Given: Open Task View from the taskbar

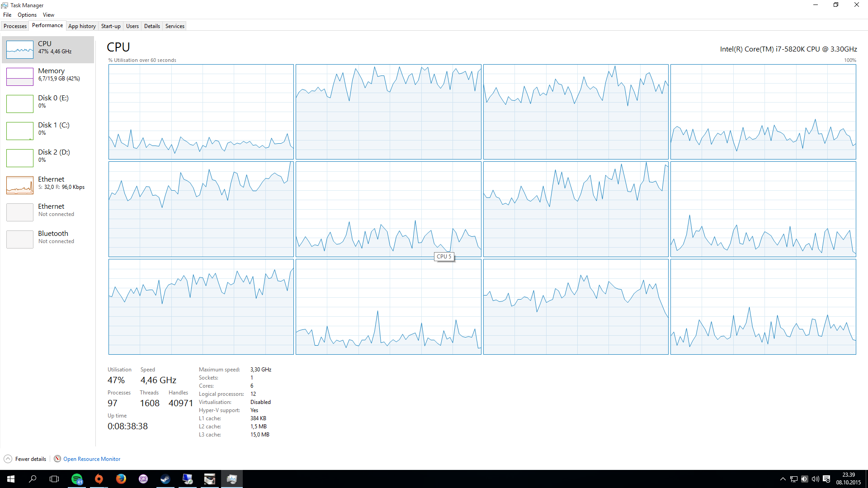Looking at the screenshot, I should point(54,479).
